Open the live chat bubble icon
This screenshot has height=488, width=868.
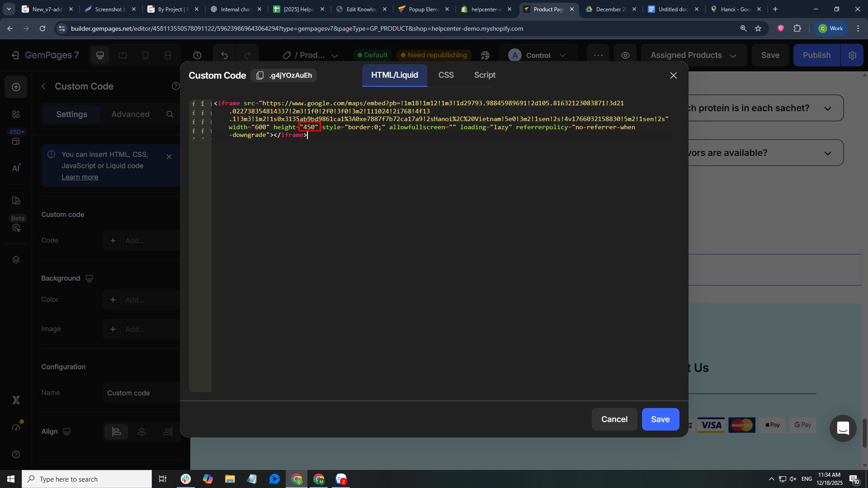point(843,428)
